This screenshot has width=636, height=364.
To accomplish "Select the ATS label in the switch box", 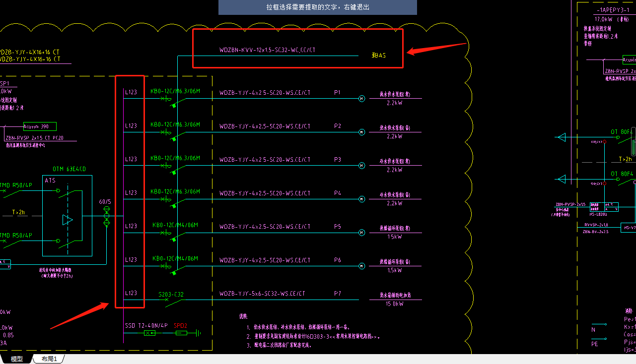I will click(x=50, y=181).
